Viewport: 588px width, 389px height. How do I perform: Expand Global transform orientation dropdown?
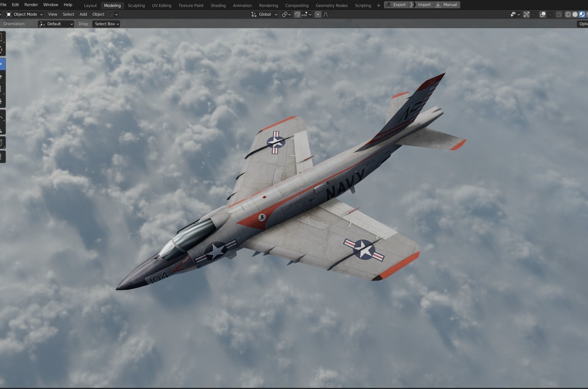click(x=264, y=14)
